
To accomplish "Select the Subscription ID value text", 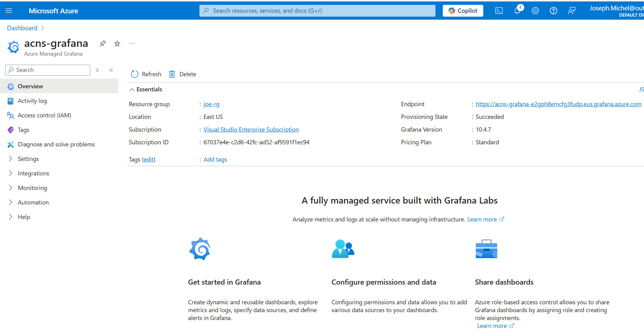I will pos(256,142).
